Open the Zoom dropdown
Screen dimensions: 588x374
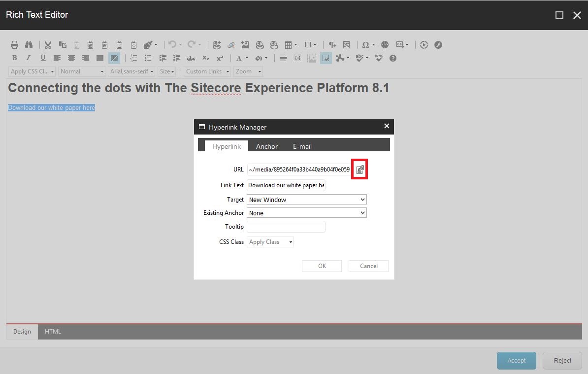[248, 71]
